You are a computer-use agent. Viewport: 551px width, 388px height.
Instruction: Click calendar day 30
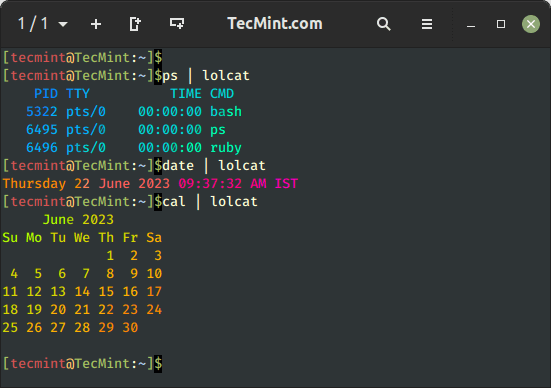click(130, 328)
